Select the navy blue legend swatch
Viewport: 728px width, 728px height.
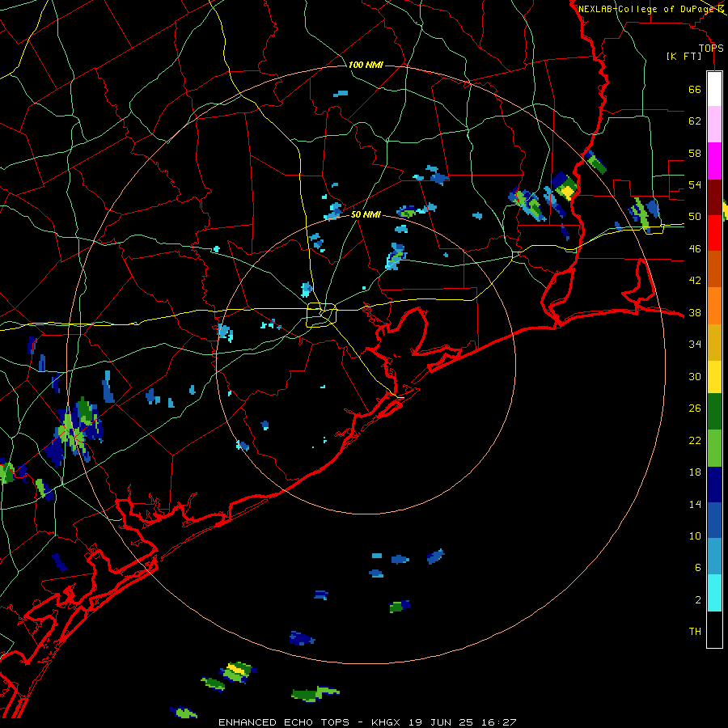pos(714,485)
